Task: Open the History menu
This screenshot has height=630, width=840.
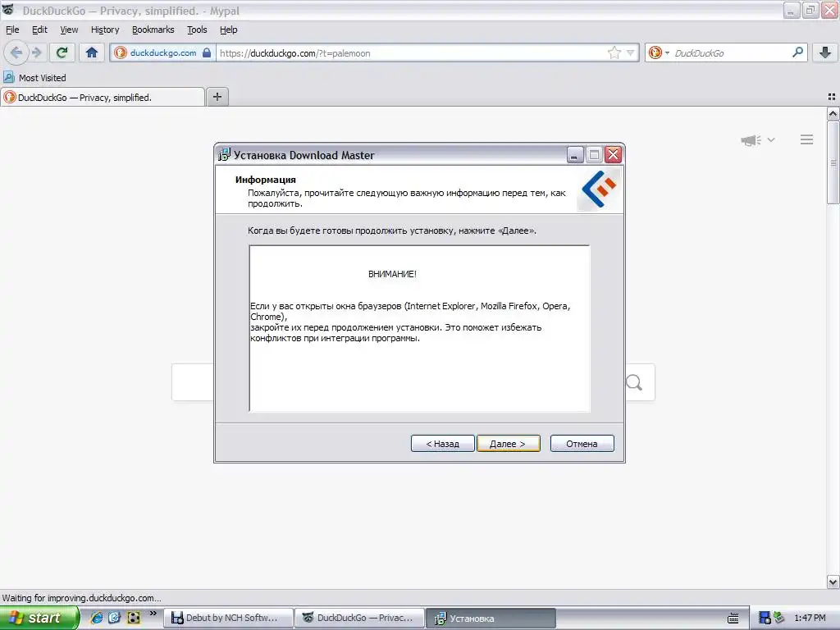Action: click(x=105, y=30)
